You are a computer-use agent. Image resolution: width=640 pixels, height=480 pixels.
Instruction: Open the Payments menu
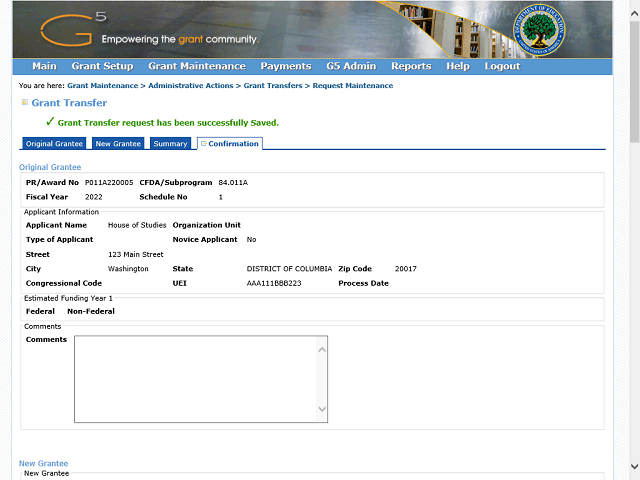tap(286, 66)
